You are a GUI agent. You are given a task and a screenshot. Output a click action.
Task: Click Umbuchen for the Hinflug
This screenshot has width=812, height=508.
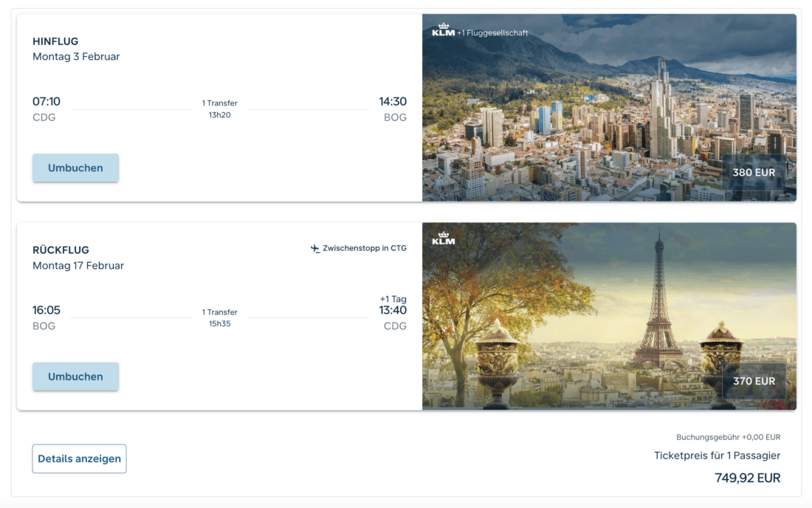pos(75,168)
